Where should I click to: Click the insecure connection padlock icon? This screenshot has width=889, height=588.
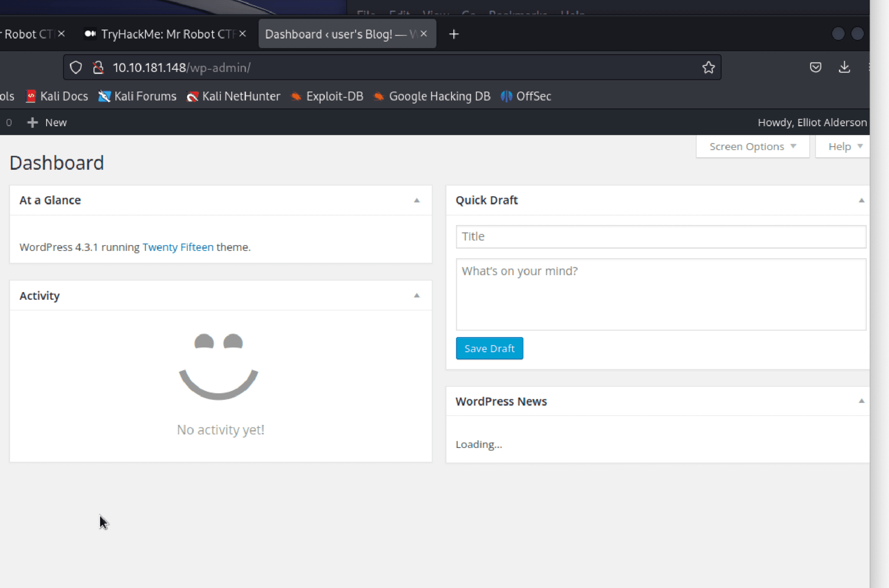(98, 67)
